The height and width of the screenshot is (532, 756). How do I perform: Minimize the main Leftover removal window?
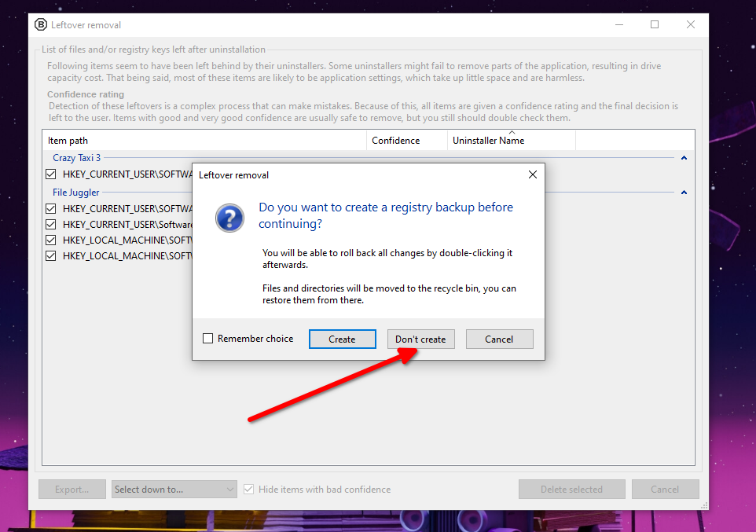pos(619,24)
